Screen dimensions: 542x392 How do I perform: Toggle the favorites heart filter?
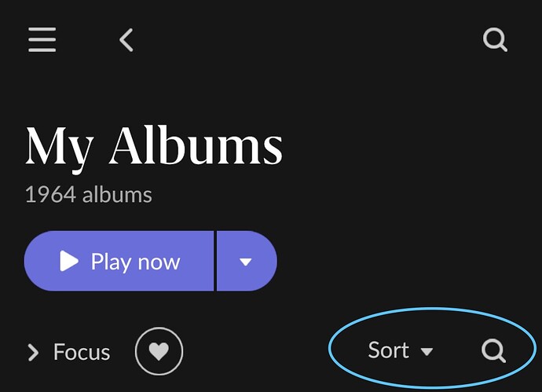(159, 351)
